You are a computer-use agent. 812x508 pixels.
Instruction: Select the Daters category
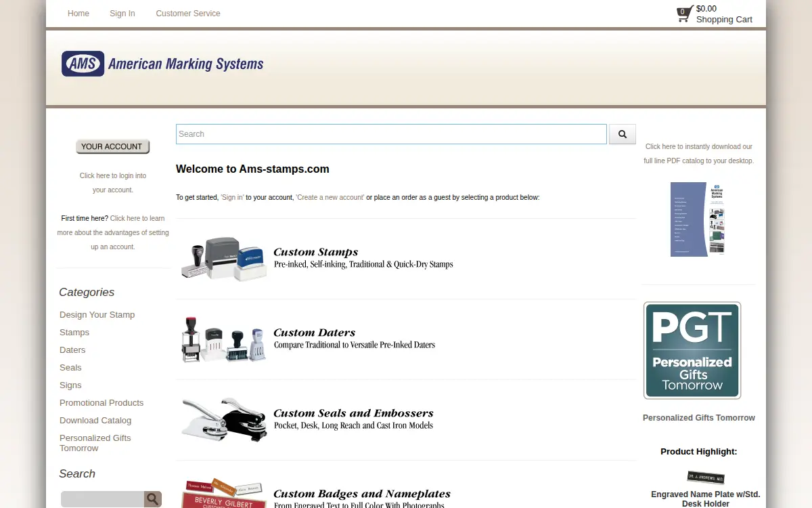[x=72, y=350]
